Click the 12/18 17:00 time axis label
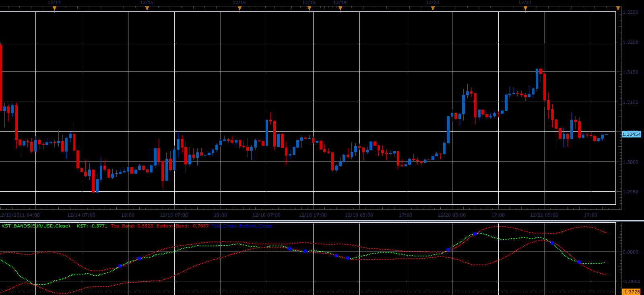The height and width of the screenshot is (295, 644). click(x=313, y=215)
